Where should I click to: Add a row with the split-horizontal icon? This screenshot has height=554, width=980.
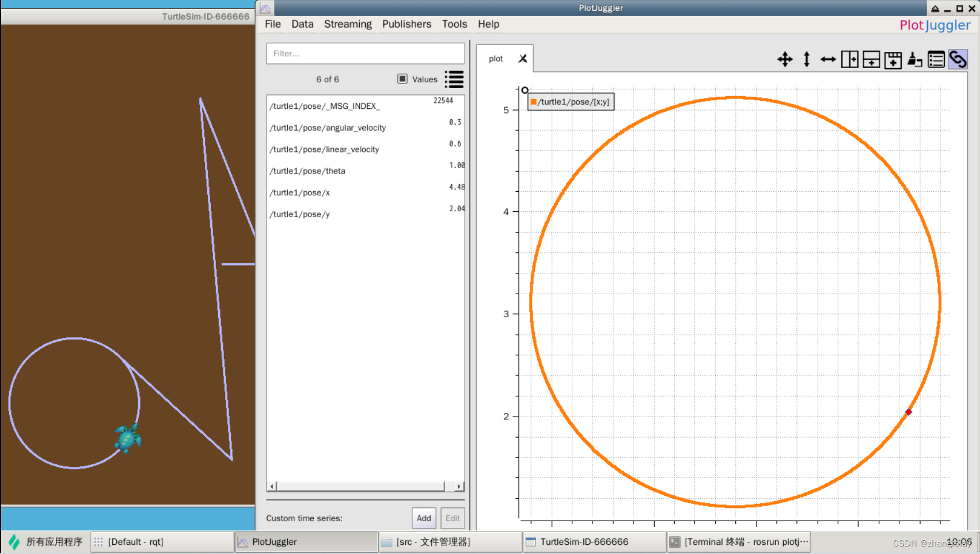coord(871,59)
